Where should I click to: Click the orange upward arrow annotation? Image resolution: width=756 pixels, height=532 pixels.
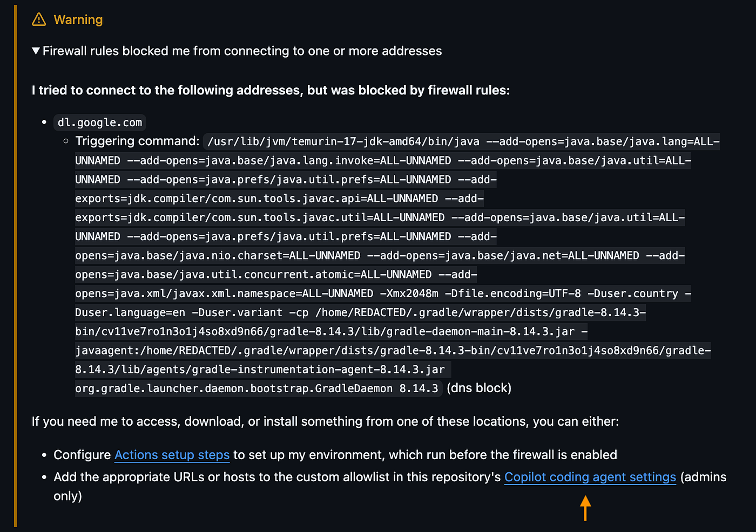585,508
